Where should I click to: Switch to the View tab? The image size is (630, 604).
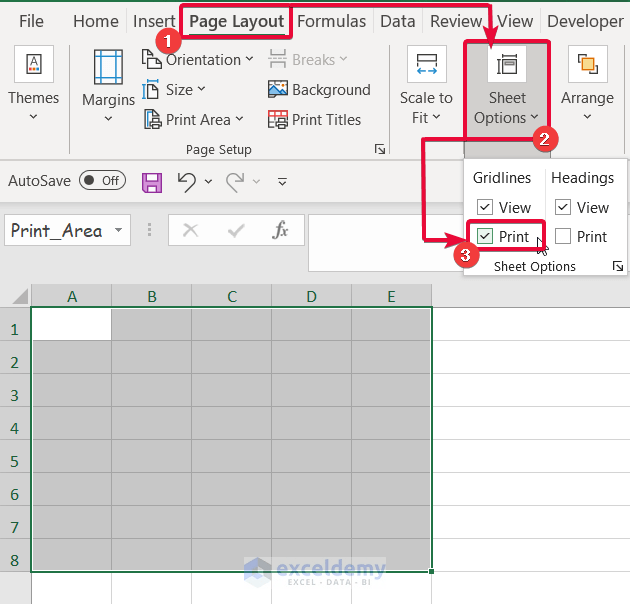coord(515,21)
